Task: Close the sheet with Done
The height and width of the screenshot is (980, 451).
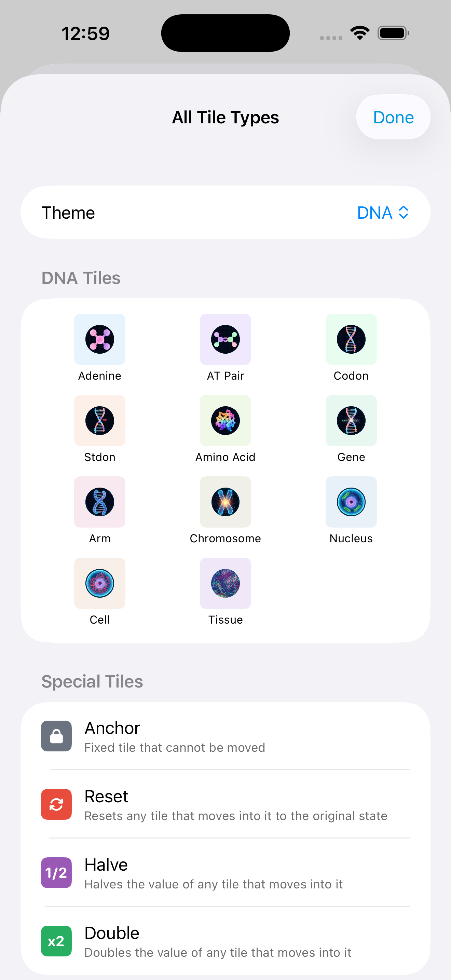Action: click(393, 117)
